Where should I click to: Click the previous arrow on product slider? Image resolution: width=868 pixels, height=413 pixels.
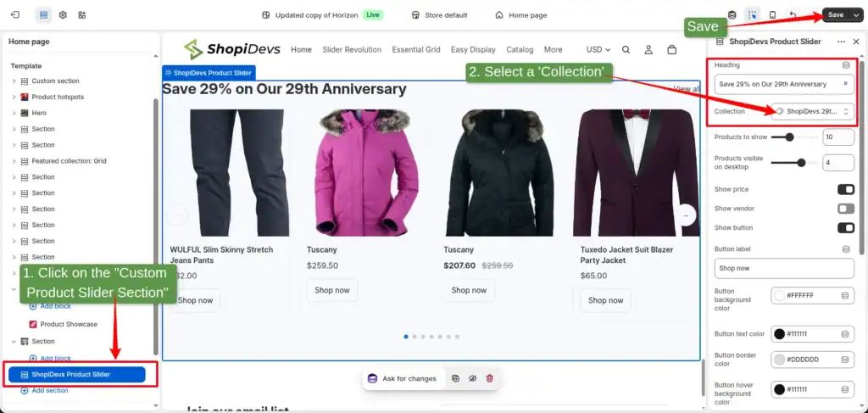coord(178,215)
